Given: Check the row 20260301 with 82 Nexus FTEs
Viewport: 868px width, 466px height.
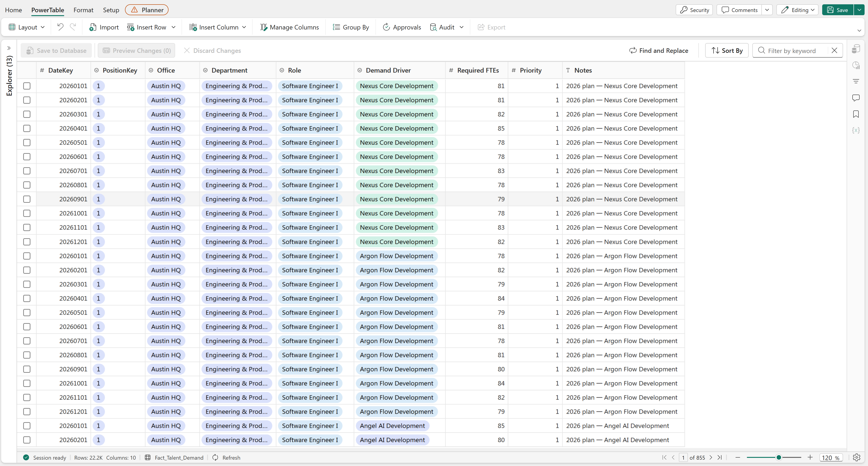Looking at the screenshot, I should (27, 114).
